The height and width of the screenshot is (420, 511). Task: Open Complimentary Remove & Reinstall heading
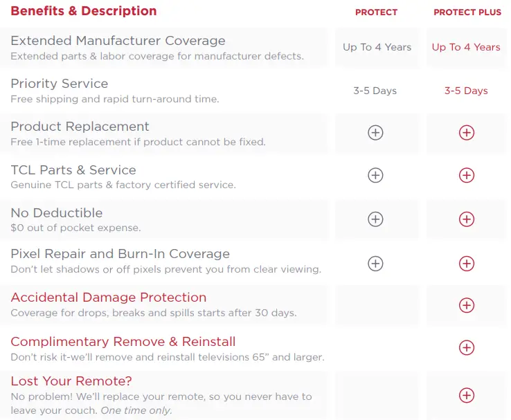123,342
